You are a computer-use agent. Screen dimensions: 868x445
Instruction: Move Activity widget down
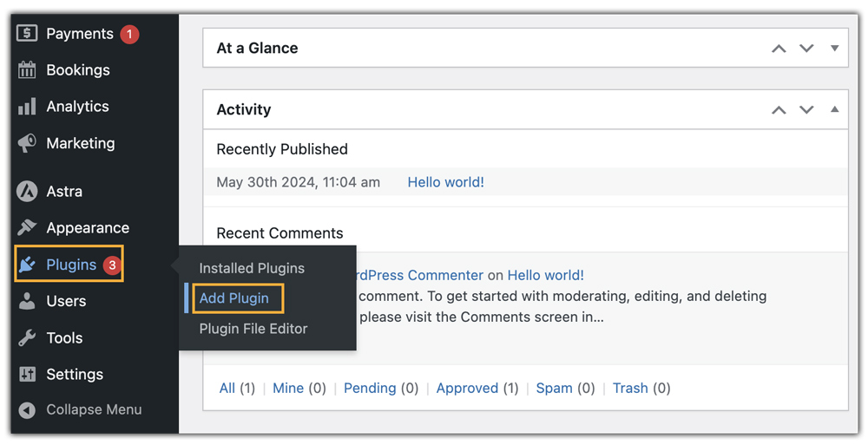coord(806,109)
